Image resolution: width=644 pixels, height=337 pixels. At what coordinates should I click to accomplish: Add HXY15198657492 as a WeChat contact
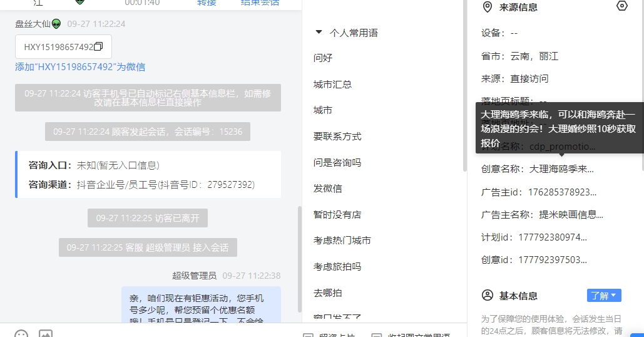point(80,67)
